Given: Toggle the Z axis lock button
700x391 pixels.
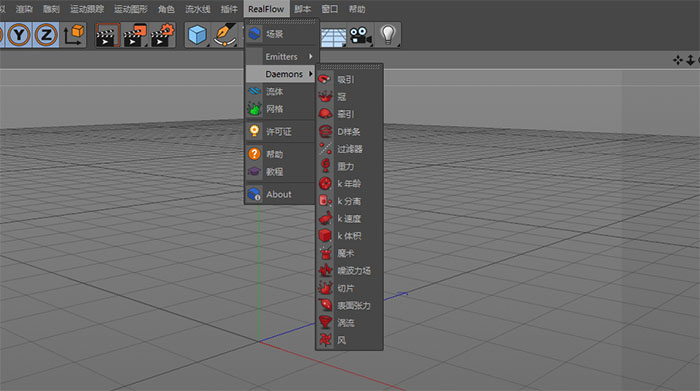Looking at the screenshot, I should click(46, 35).
